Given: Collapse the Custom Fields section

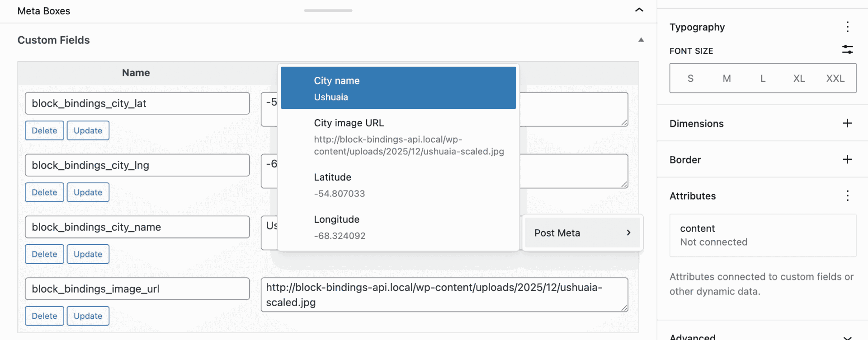Looking at the screenshot, I should pyautogui.click(x=641, y=40).
